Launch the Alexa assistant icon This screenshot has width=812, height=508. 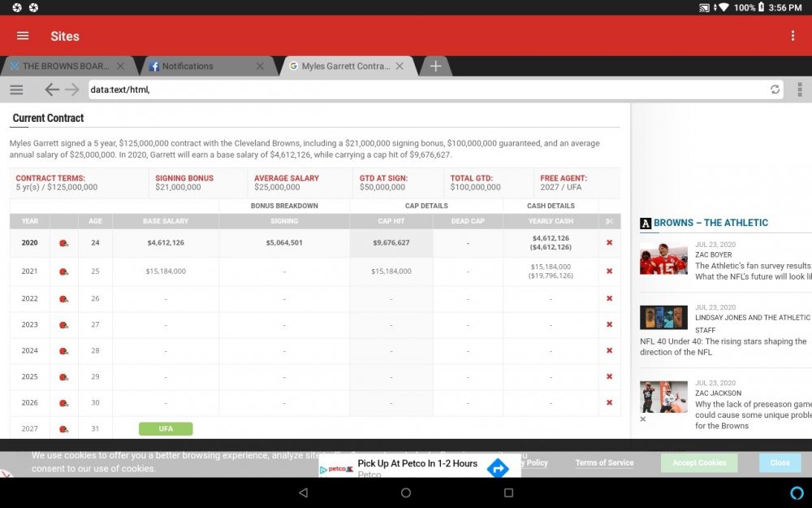(797, 493)
